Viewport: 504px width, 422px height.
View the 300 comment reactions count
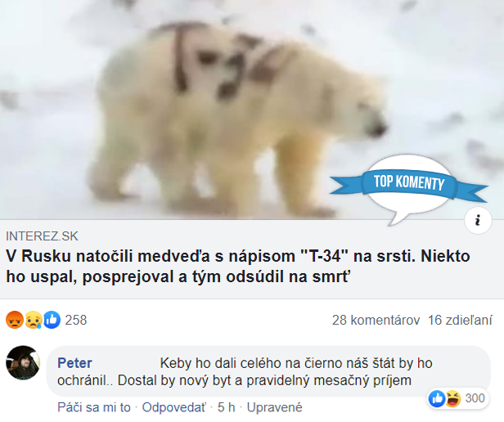click(475, 398)
